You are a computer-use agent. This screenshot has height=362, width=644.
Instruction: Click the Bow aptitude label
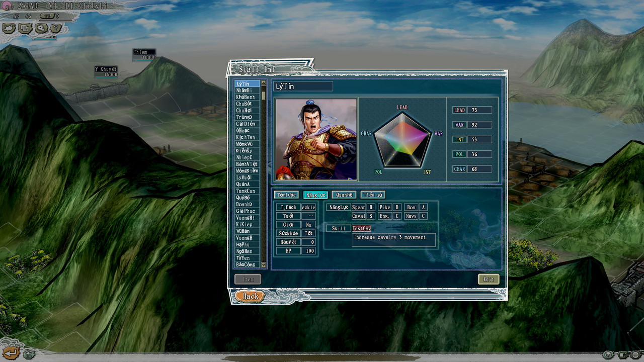[x=411, y=207]
